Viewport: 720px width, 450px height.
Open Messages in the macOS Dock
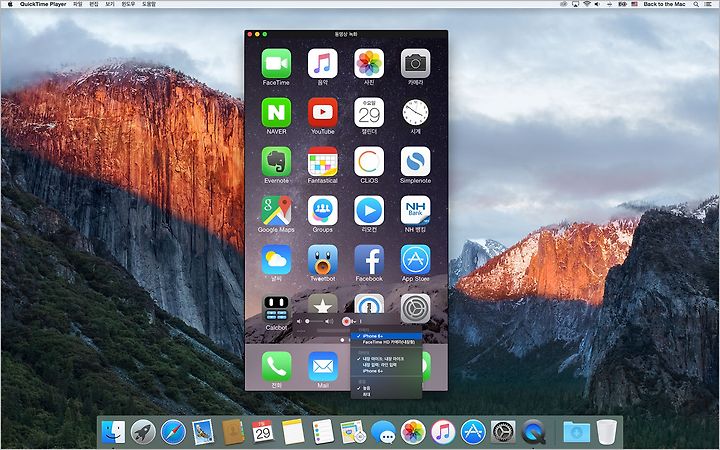pyautogui.click(x=383, y=432)
